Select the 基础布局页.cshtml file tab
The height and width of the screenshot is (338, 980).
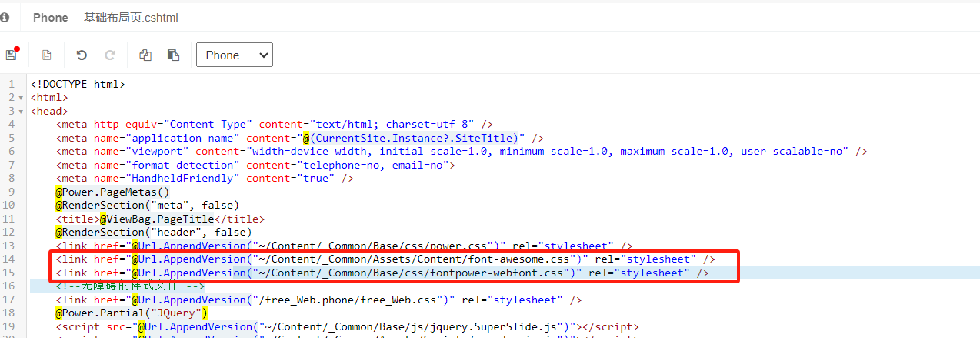click(131, 17)
